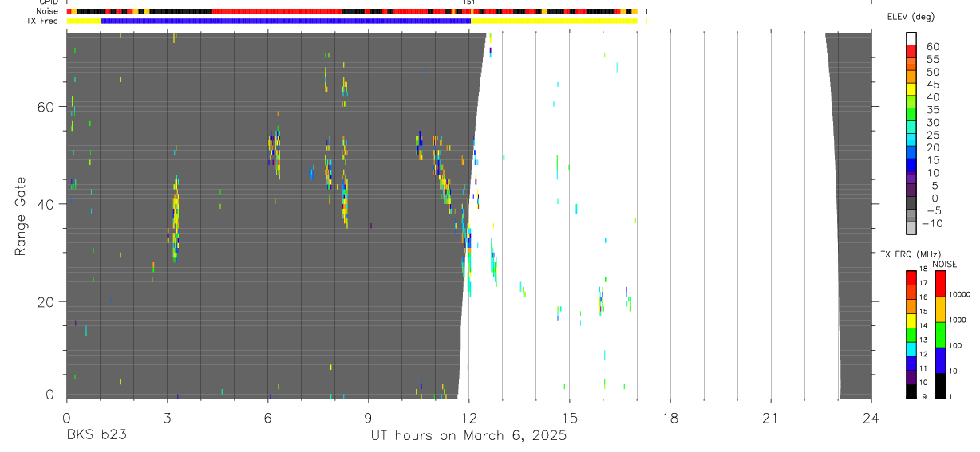Click the '18' hour tick on the x-axis
The image size is (980, 452).
(670, 417)
